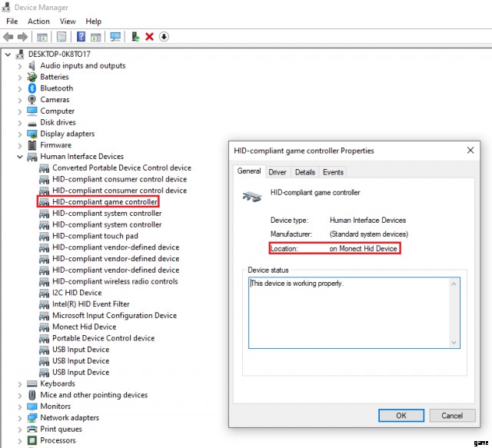Click the Properties toolbar icon
Image resolution: width=492 pixels, height=448 pixels.
[x=61, y=37]
